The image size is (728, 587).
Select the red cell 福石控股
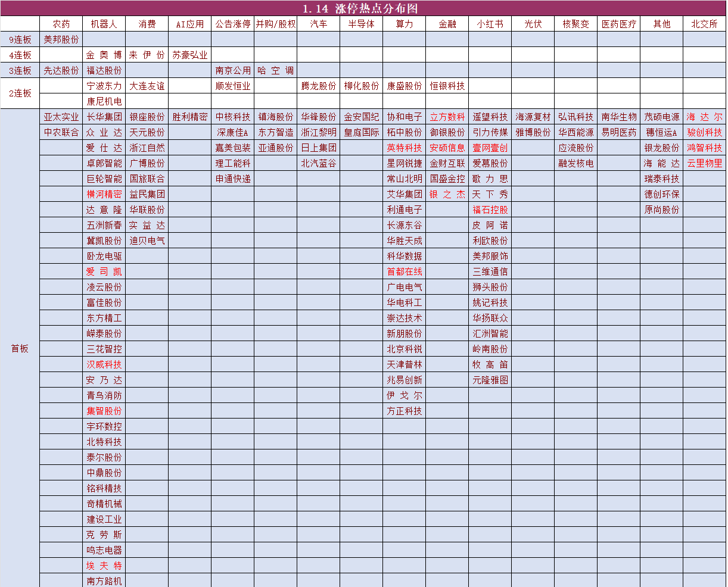coord(490,210)
